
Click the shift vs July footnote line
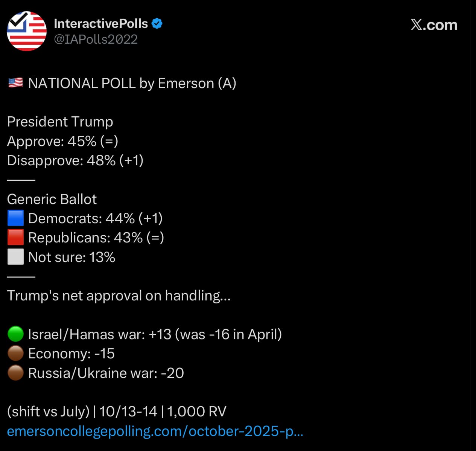(x=117, y=411)
